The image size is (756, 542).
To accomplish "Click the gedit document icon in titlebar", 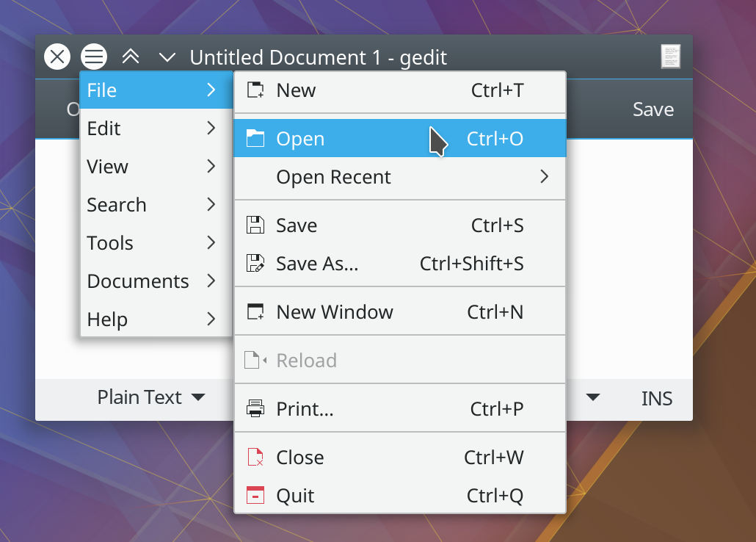I will (671, 57).
